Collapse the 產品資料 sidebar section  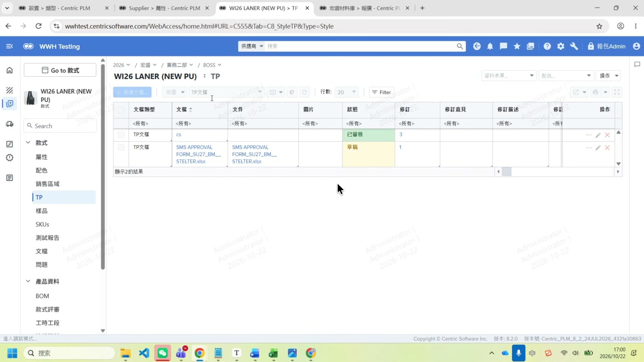click(x=28, y=281)
